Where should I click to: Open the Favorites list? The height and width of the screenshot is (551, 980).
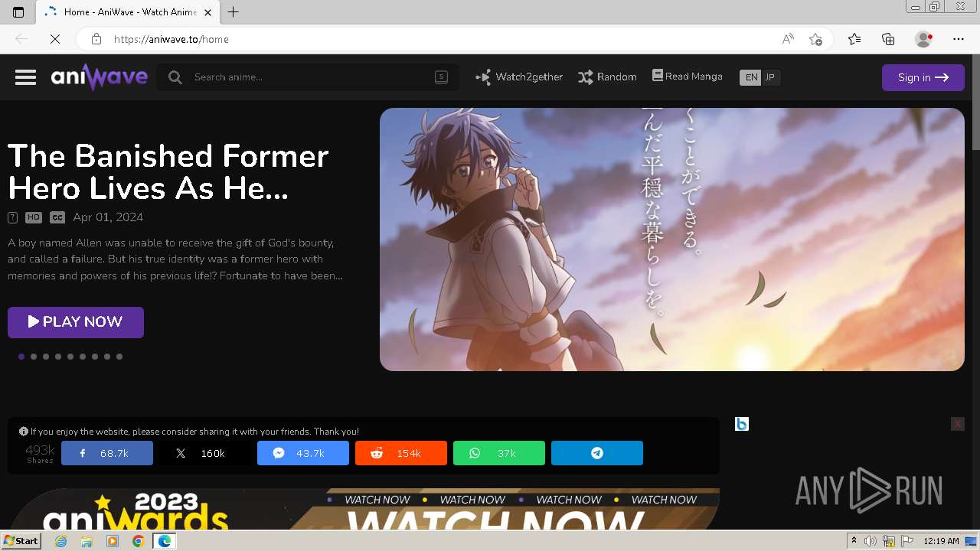854,39
